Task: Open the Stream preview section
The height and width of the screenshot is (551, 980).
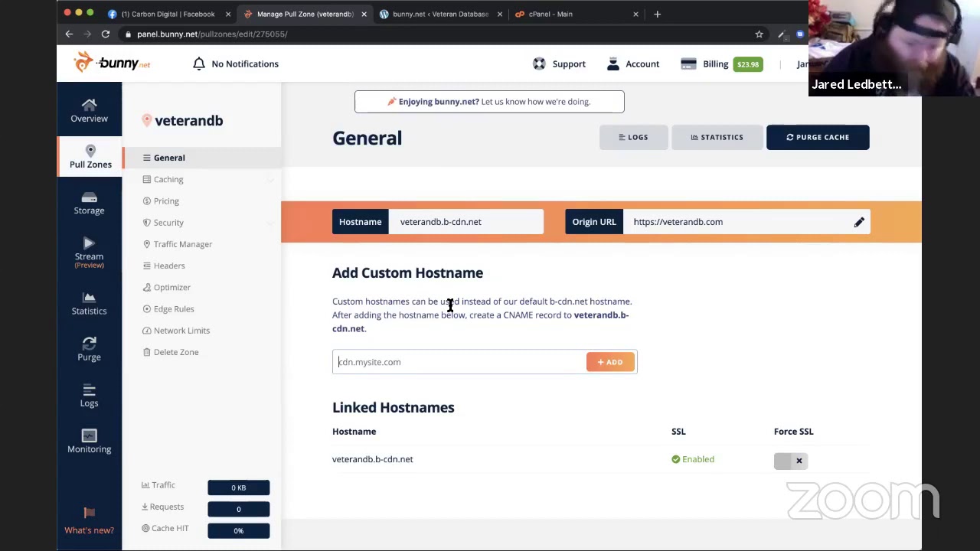Action: [x=89, y=253]
